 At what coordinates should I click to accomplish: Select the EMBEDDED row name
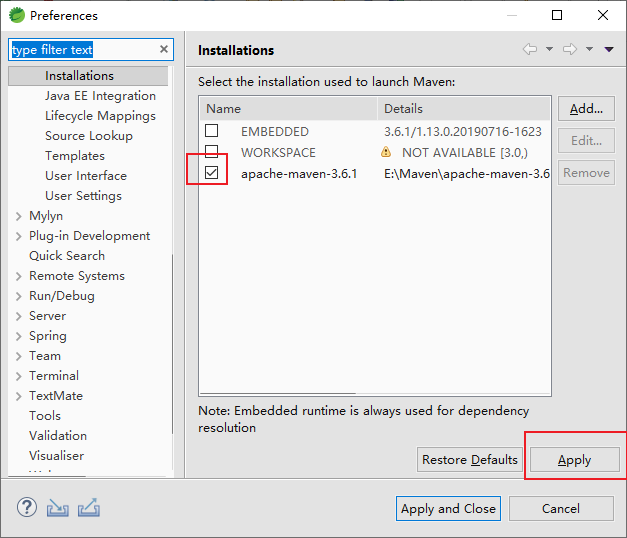click(275, 131)
